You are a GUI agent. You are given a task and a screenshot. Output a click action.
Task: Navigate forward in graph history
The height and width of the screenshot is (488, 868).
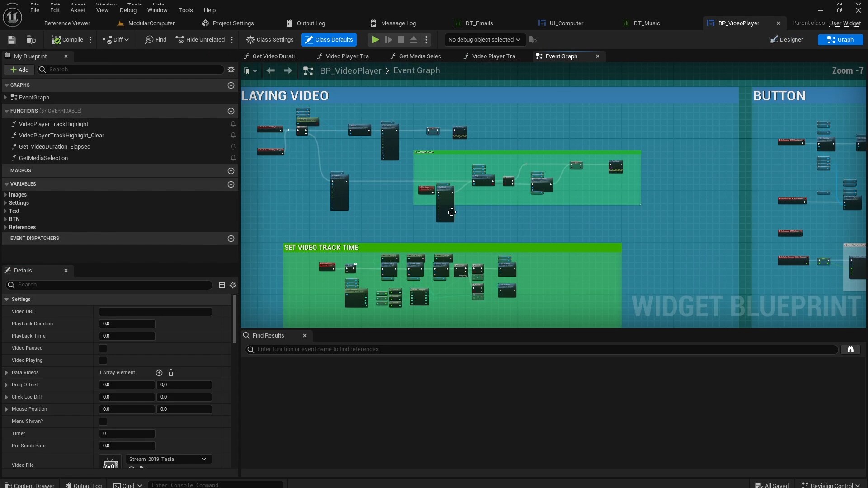point(288,70)
